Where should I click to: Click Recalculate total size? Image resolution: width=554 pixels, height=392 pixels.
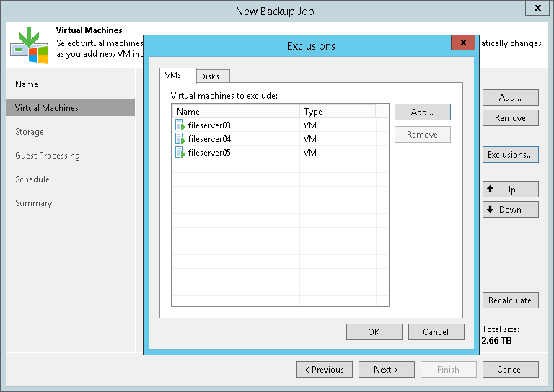pyautogui.click(x=511, y=300)
